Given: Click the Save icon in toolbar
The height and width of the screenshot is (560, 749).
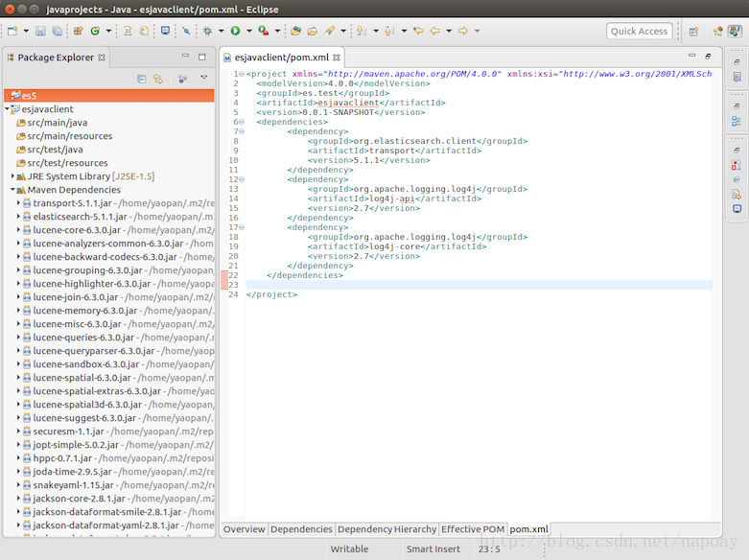Looking at the screenshot, I should click(x=40, y=31).
